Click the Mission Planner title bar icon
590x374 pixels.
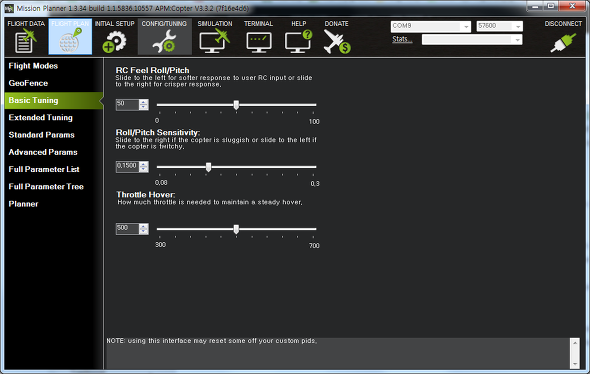tap(9, 8)
